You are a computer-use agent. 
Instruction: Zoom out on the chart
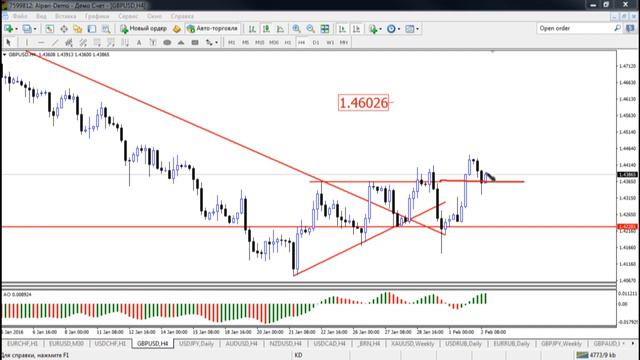pyautogui.click(x=311, y=29)
